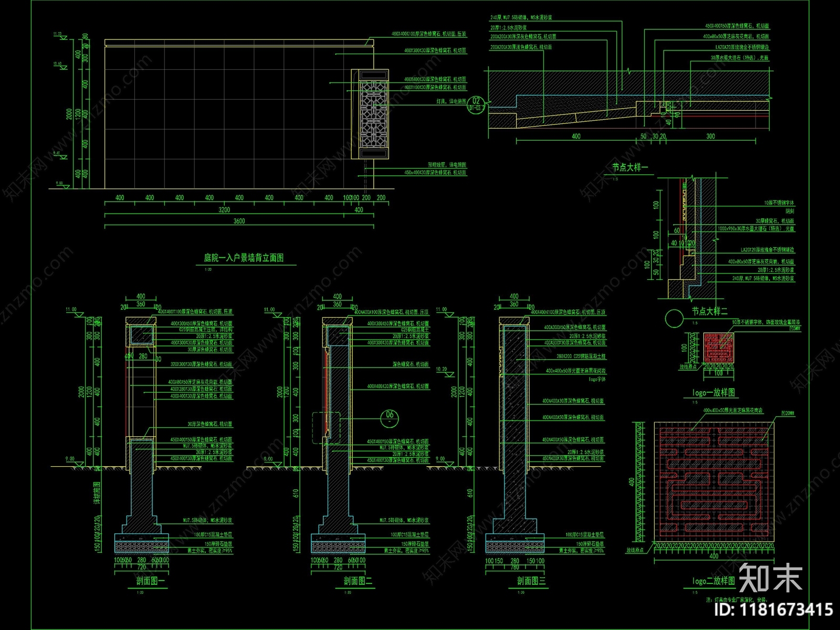Select the 剖面图三 section title
840x630 pixels.
[x=531, y=581]
